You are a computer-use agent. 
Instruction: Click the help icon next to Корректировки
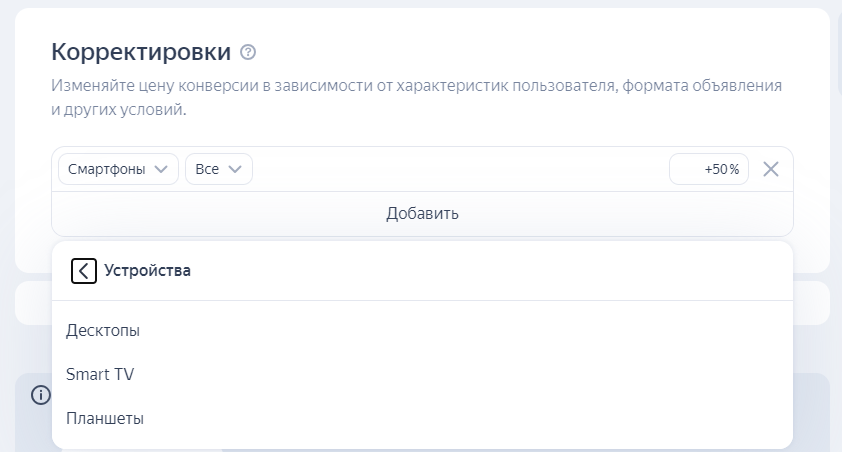248,52
